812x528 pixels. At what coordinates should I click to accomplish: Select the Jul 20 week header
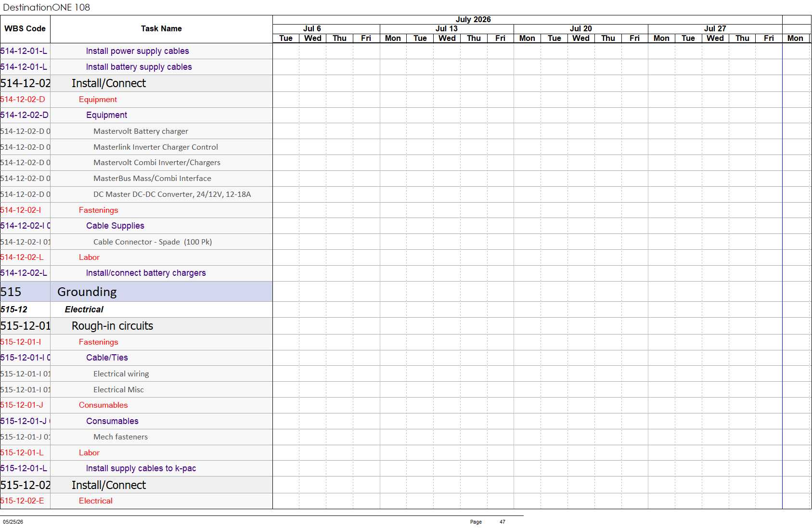coord(581,29)
